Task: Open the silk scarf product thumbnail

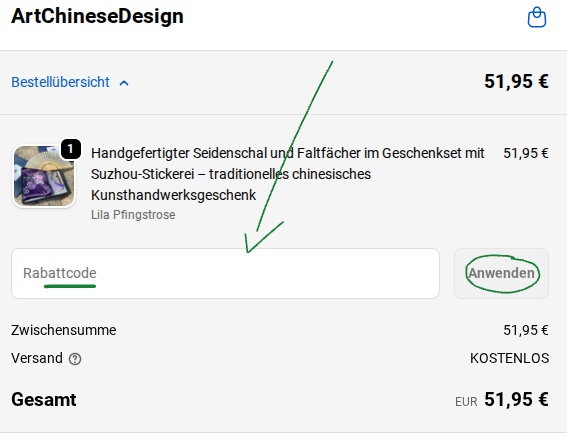Action: point(44,176)
